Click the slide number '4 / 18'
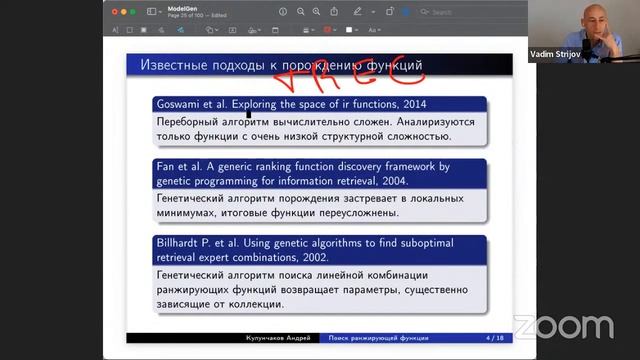The width and height of the screenshot is (640, 360). pyautogui.click(x=495, y=338)
